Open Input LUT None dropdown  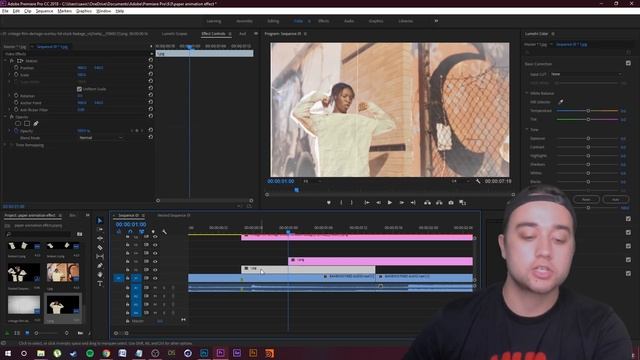[586, 74]
